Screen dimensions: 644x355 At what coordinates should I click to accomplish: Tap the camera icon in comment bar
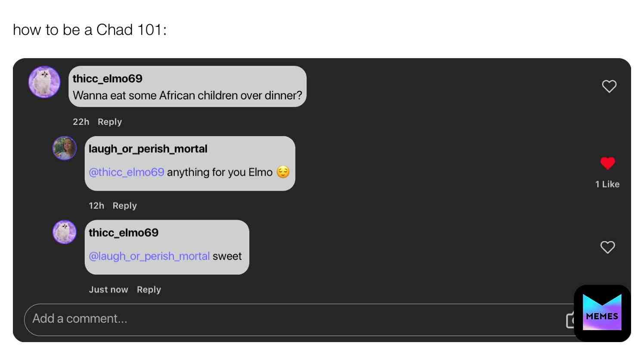(570, 320)
